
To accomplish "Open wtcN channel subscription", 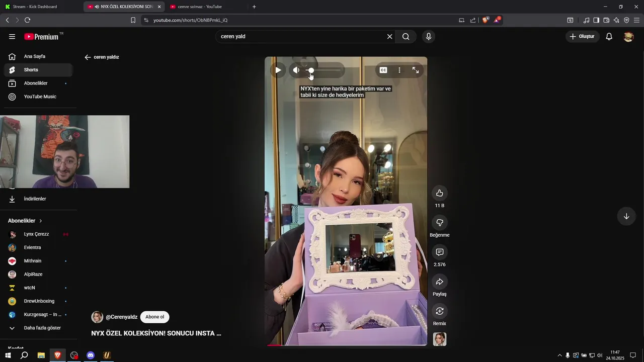I will pyautogui.click(x=38, y=288).
